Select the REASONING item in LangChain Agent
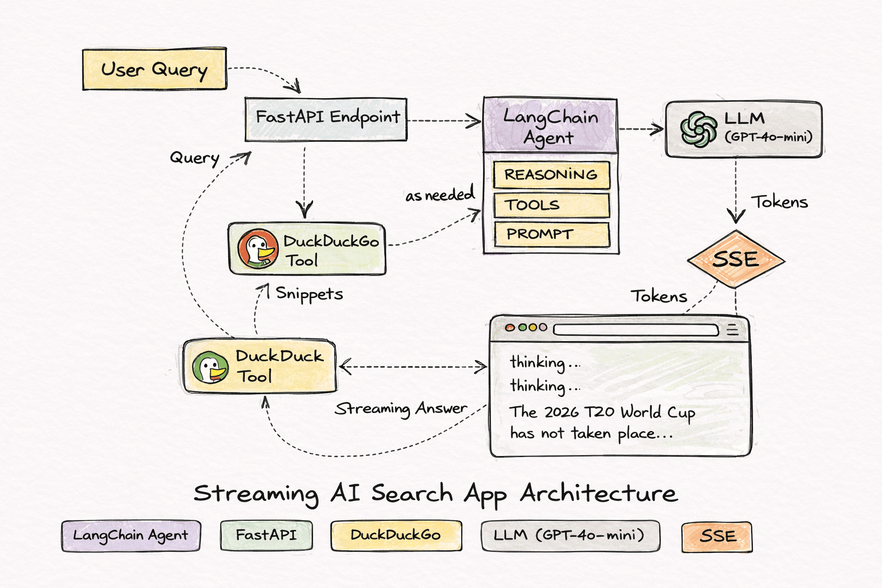882x588 pixels. coord(551,175)
